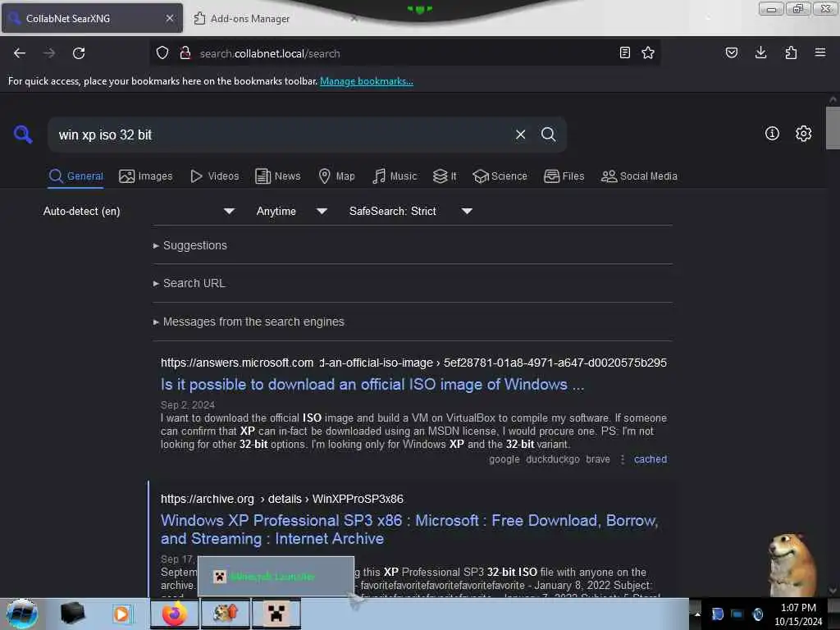Open the Auto-detect (en) language dropdown

point(139,211)
